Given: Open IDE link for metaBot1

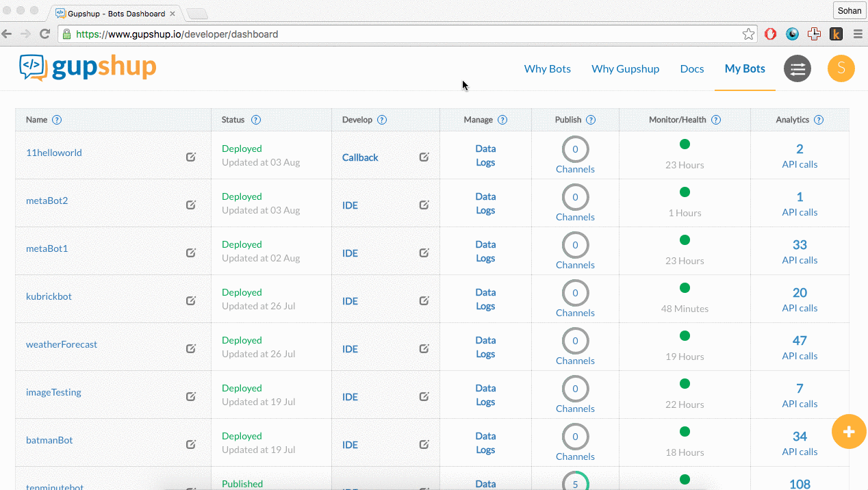Looking at the screenshot, I should click(350, 253).
